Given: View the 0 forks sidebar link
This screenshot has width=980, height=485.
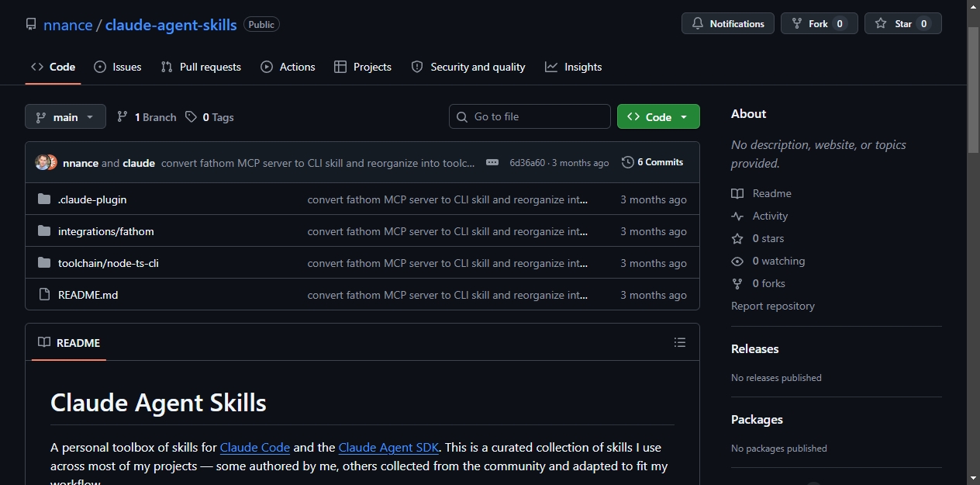Looking at the screenshot, I should pyautogui.click(x=758, y=283).
